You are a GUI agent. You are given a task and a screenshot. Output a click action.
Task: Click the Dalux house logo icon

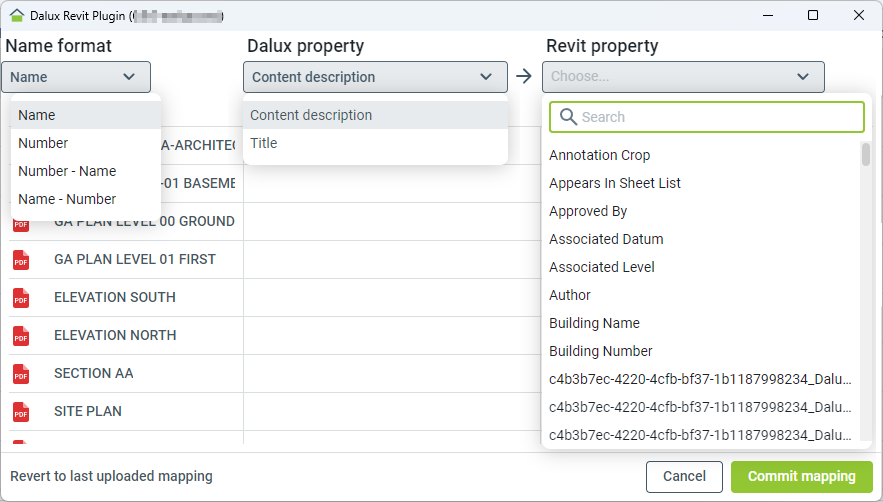[16, 16]
